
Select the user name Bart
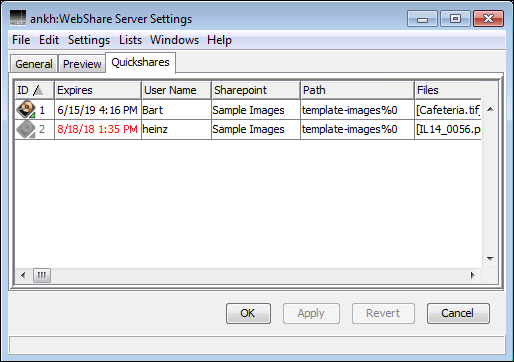click(x=153, y=110)
